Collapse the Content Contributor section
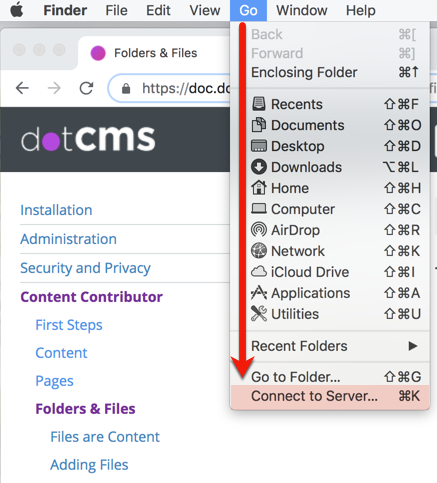Viewport: 437px width, 483px height. click(x=91, y=297)
